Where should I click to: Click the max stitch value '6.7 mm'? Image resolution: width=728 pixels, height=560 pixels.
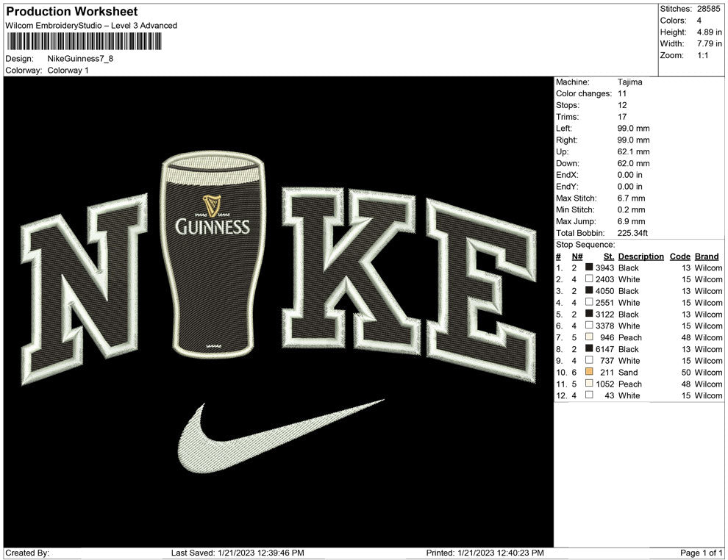coord(632,198)
